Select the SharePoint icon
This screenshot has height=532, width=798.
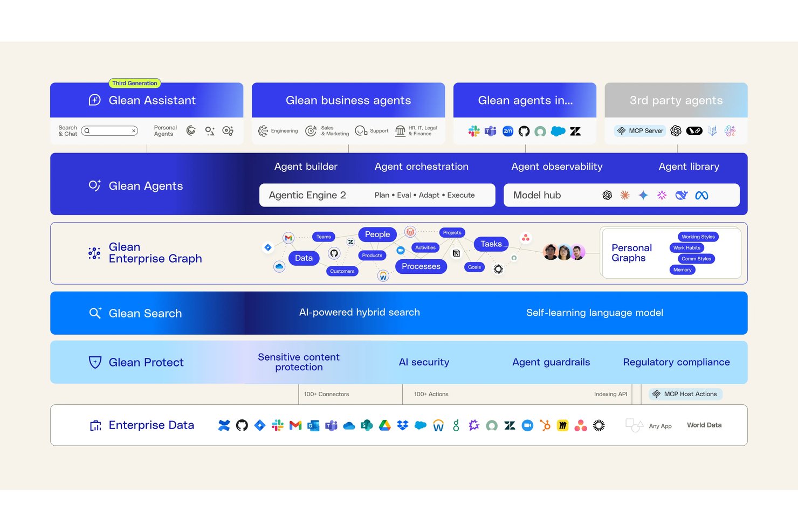(367, 425)
